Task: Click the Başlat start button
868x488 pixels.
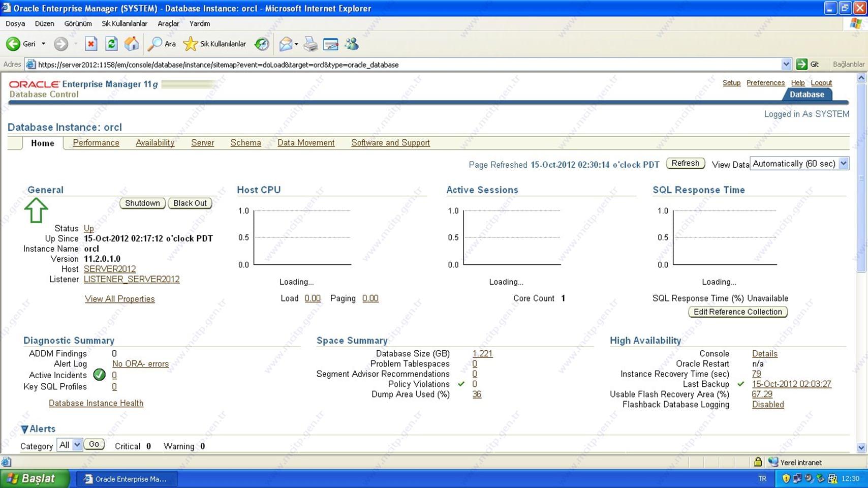Action: pyautogui.click(x=35, y=478)
